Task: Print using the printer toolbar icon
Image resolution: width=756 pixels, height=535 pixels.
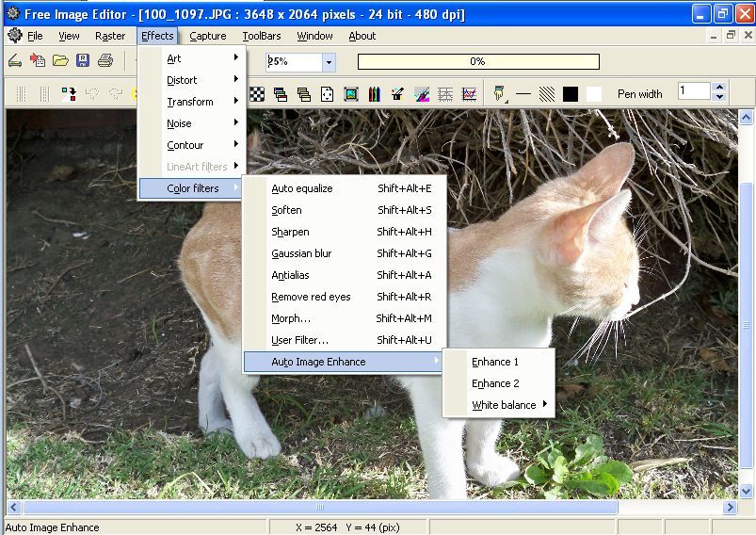Action: click(x=105, y=61)
